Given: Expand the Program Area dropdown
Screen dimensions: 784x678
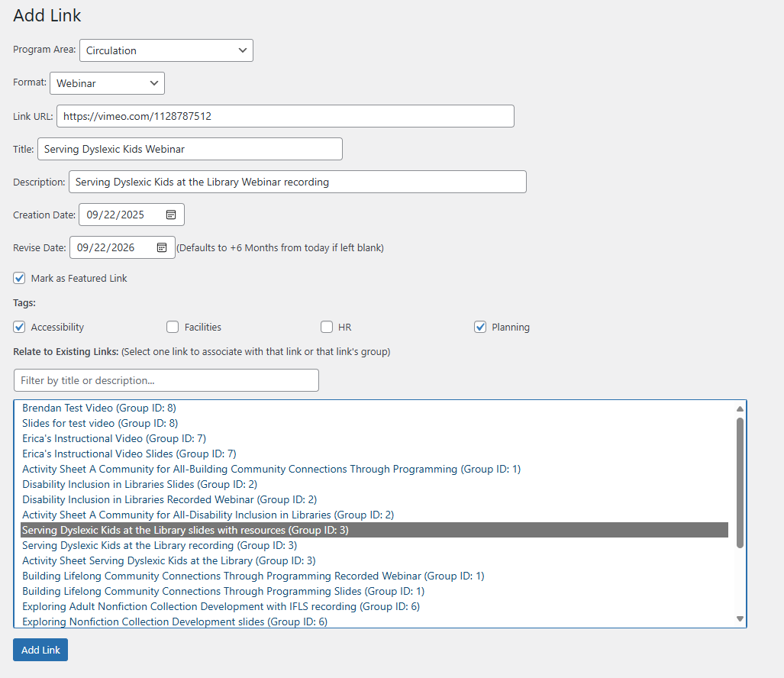Looking at the screenshot, I should [166, 50].
